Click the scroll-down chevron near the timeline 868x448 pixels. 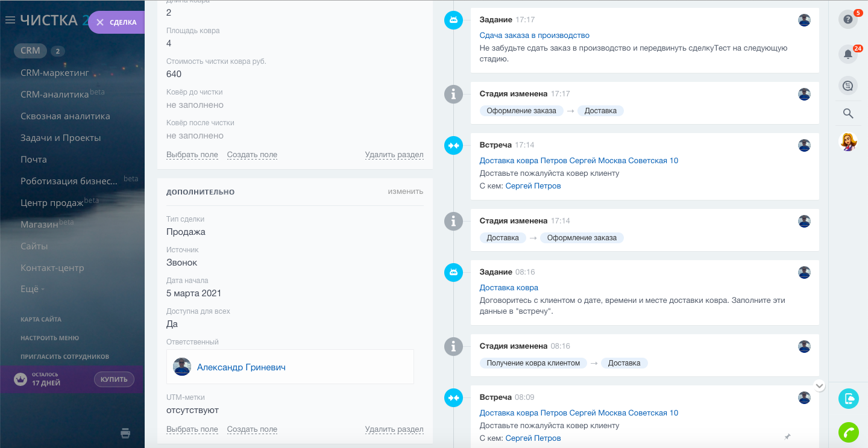[819, 385]
